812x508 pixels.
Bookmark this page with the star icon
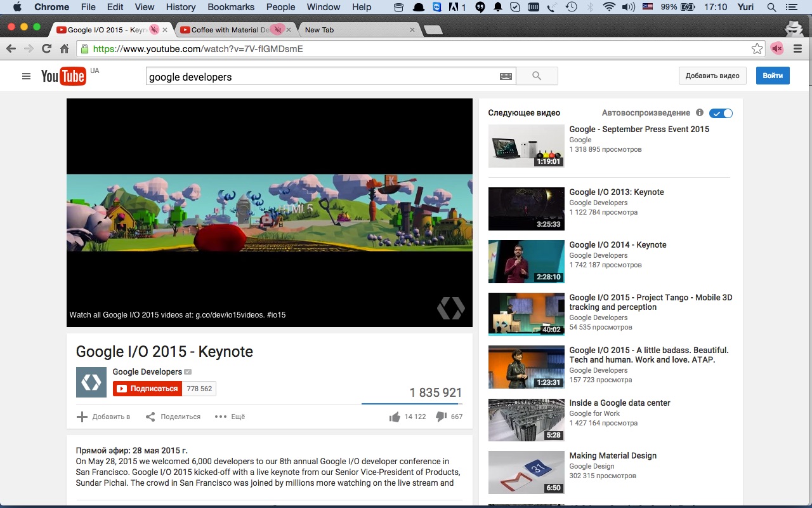(757, 49)
